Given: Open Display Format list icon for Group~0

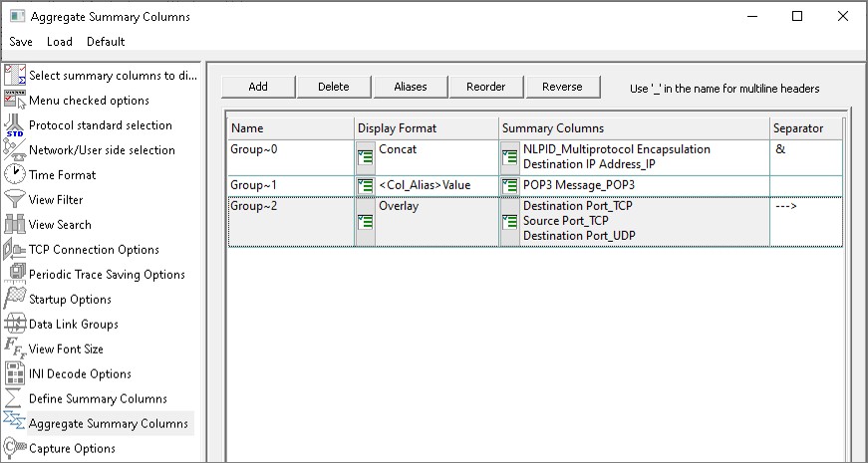Looking at the screenshot, I should 366,157.
